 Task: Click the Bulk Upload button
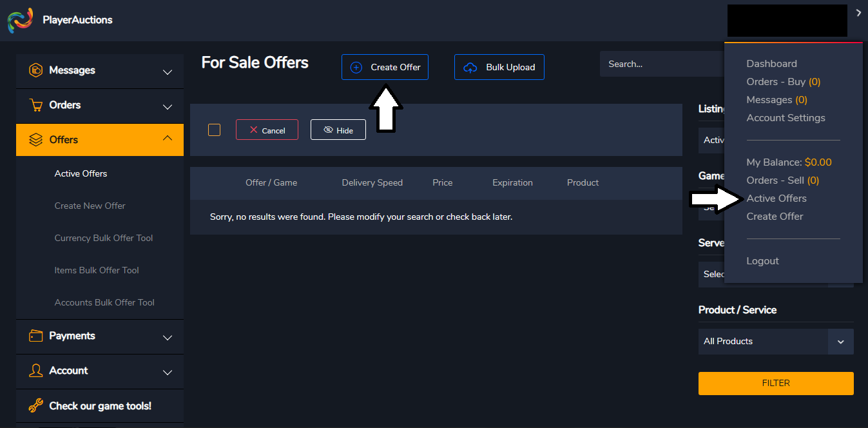tap(499, 67)
